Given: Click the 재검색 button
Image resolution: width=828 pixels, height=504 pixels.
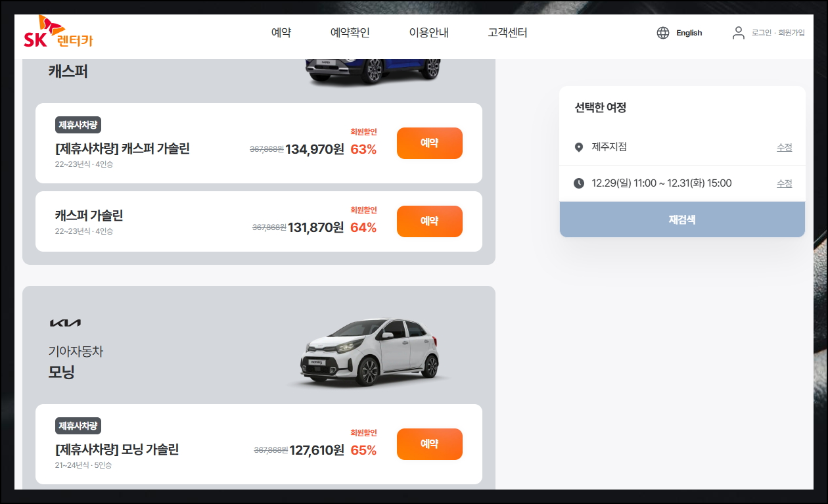Looking at the screenshot, I should 682,219.
